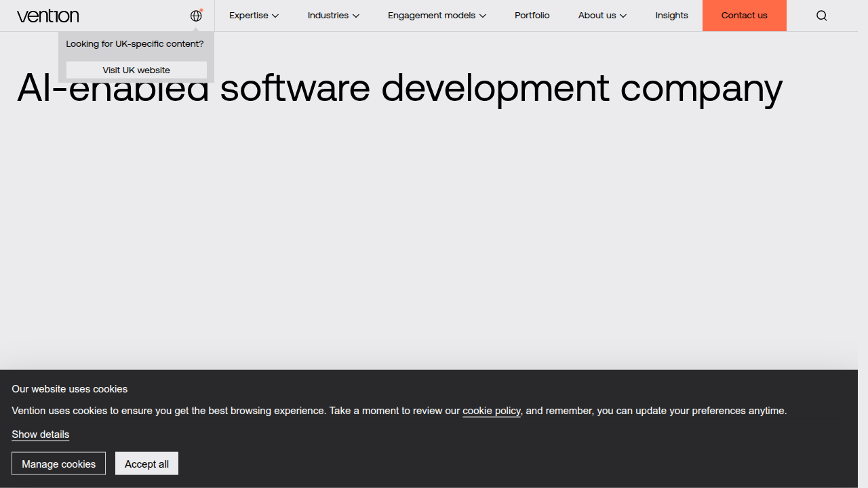The width and height of the screenshot is (868, 488).
Task: Click 'software development company' headline
Action: click(501, 89)
